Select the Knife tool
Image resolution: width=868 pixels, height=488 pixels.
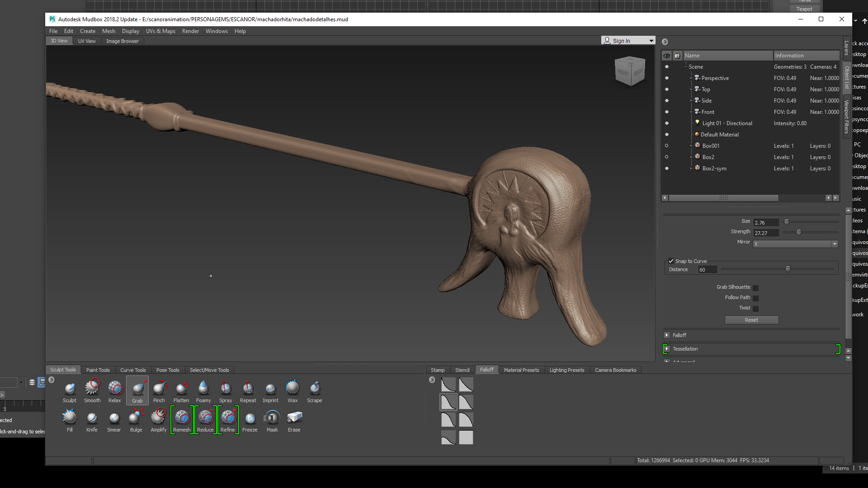pyautogui.click(x=92, y=421)
